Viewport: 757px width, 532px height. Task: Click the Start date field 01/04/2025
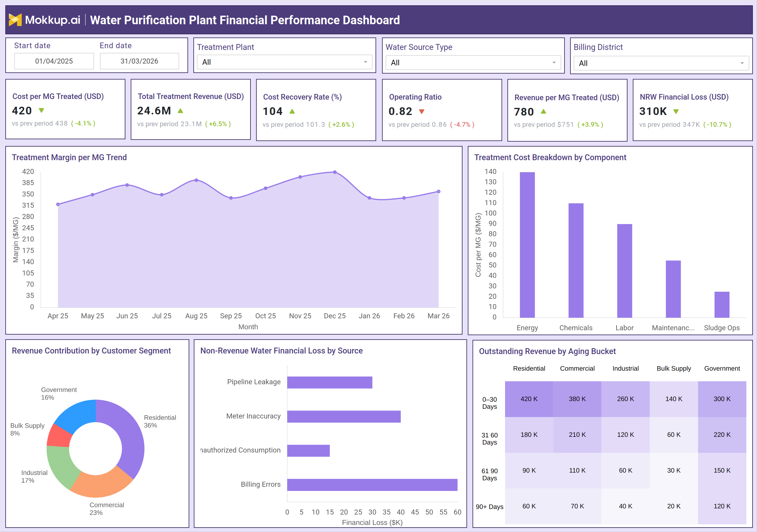click(54, 61)
